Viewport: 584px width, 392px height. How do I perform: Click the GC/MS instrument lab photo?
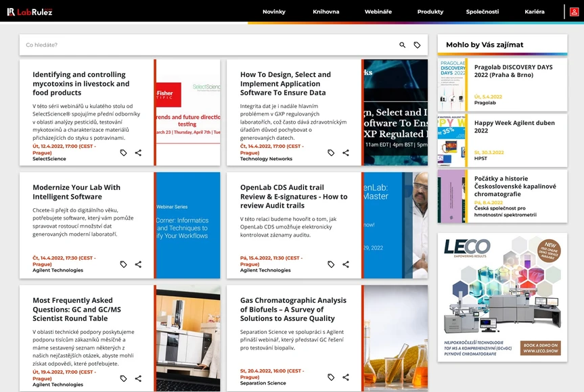pos(188,338)
